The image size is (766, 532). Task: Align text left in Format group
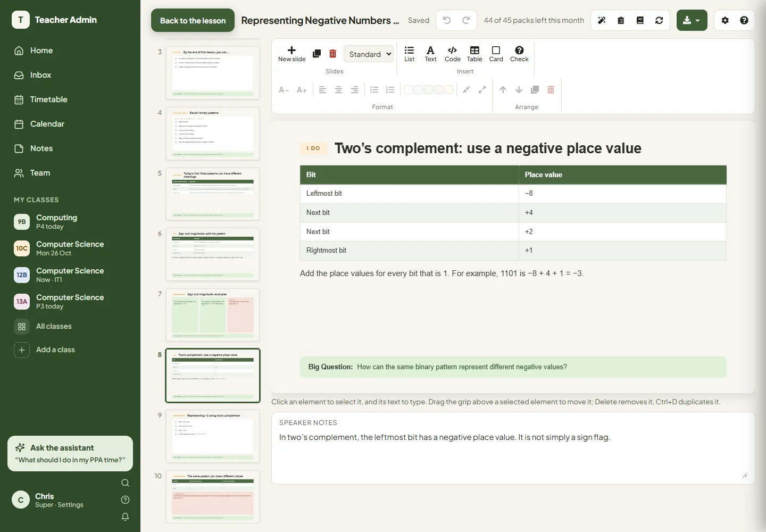[322, 90]
